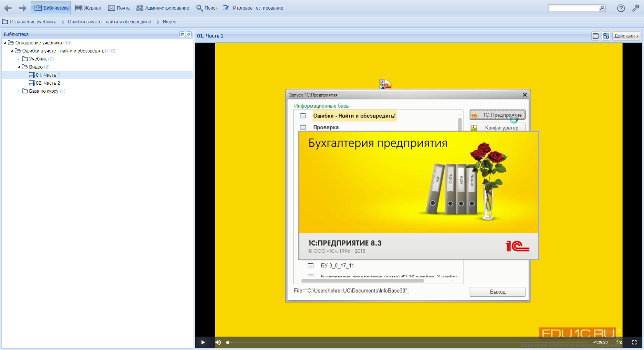Click the video progress bar
The width and height of the screenshot is (644, 350).
click(408, 342)
